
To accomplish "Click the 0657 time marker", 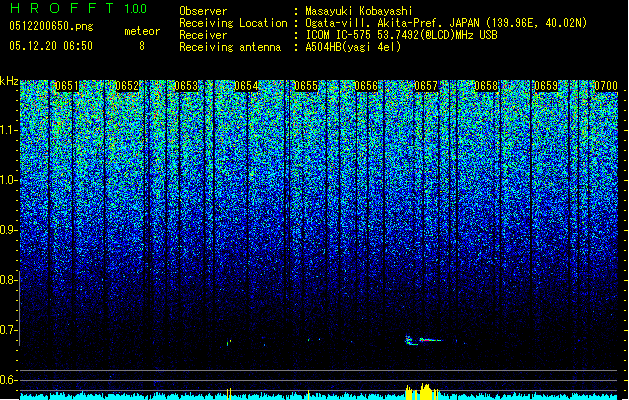I will click(x=426, y=86).
